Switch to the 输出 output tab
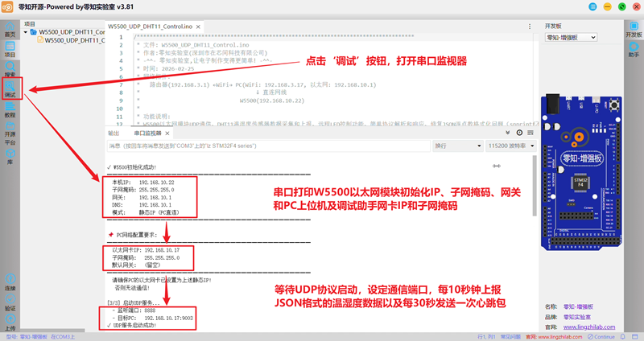644x341 pixels. click(x=114, y=133)
